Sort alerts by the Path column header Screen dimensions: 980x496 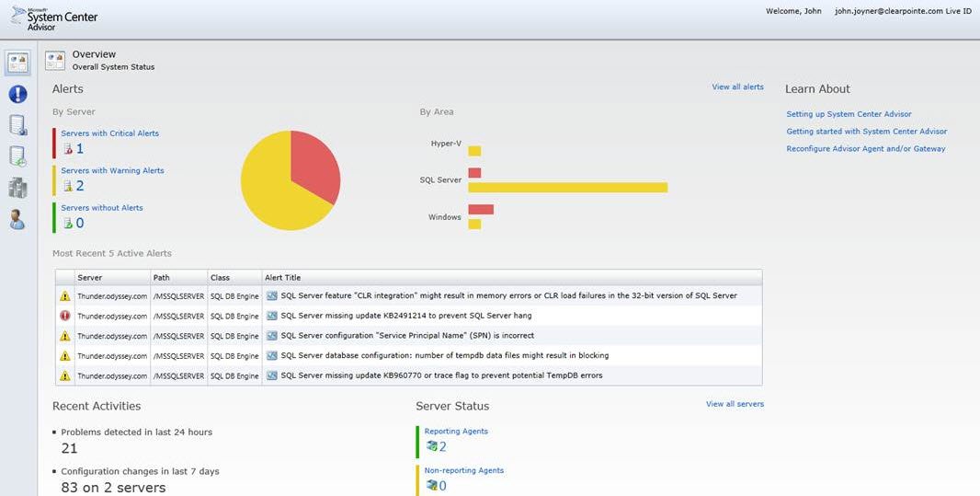178,277
